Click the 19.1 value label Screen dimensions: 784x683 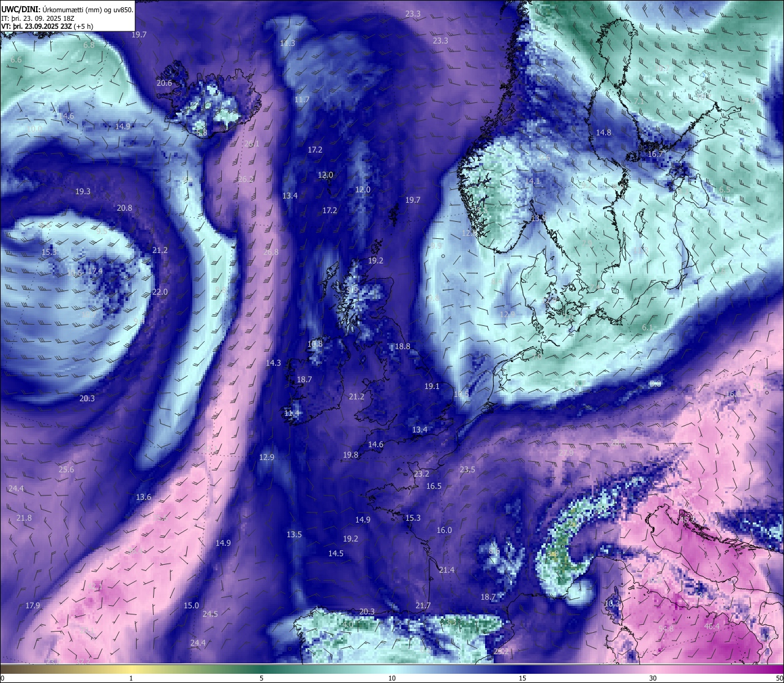click(x=432, y=387)
